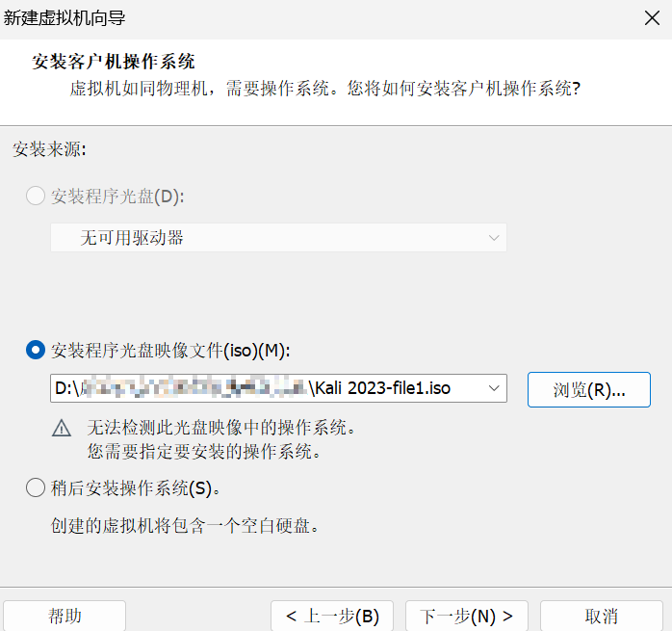Click the 安装客户机操作系统 heading
The height and width of the screenshot is (631, 672).
pyautogui.click(x=114, y=63)
